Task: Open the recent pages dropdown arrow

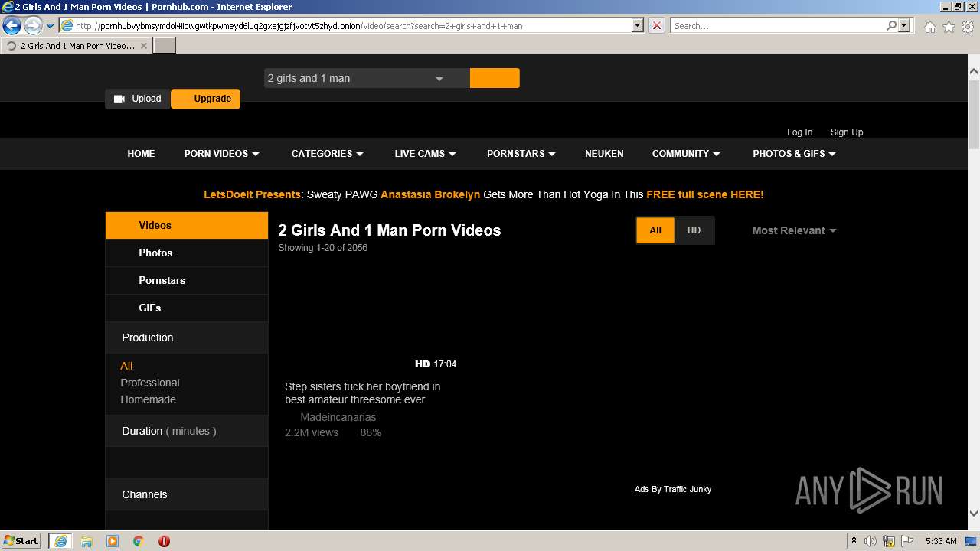Action: coord(50,26)
